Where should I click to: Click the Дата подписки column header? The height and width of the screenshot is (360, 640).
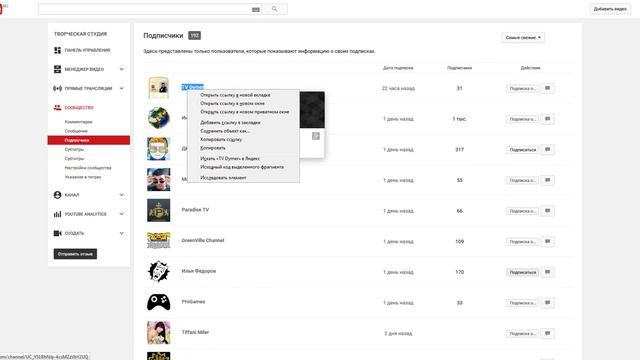pos(398,68)
